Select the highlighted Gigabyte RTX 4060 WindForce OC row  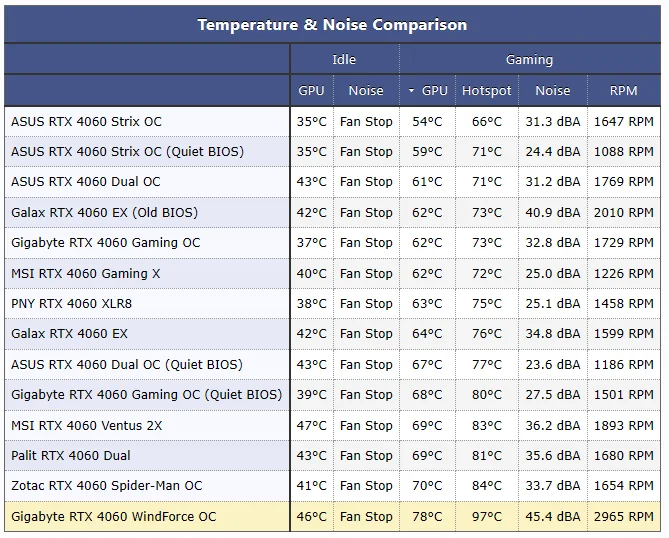click(x=113, y=517)
